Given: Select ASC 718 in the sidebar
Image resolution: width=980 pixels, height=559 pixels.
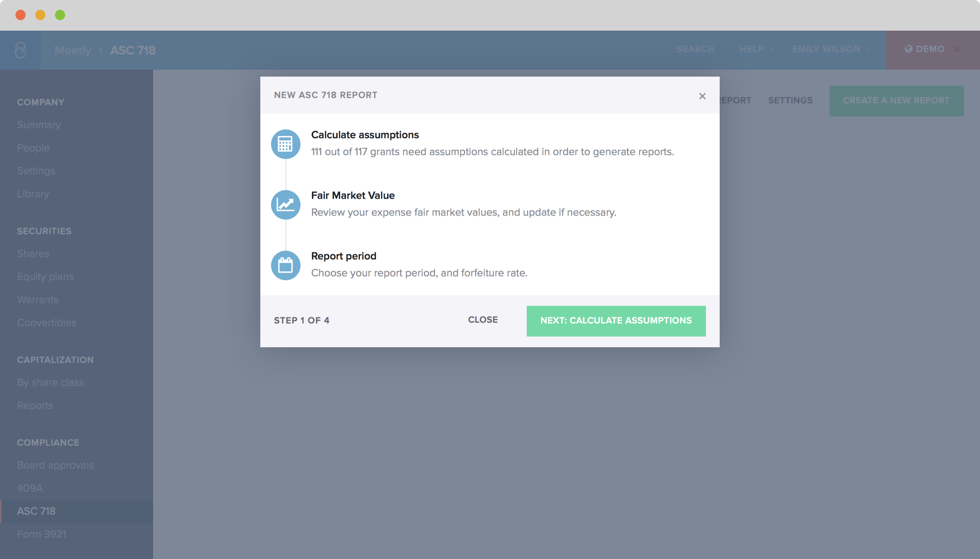Looking at the screenshot, I should [x=36, y=511].
